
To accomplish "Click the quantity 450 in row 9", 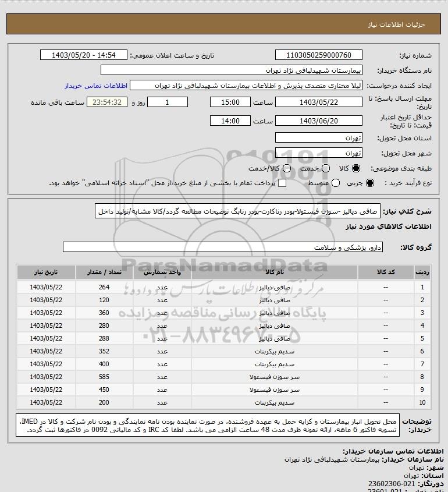I will pyautogui.click(x=104, y=390).
